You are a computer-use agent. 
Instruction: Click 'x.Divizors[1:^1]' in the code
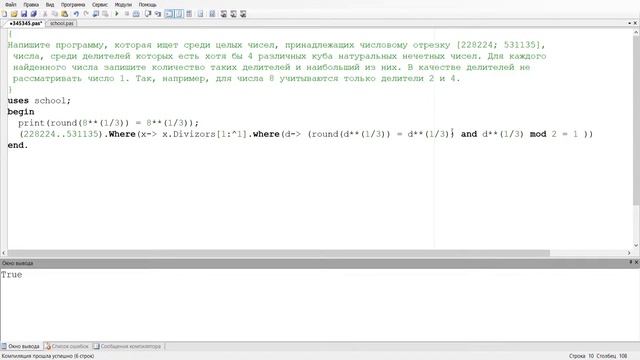coord(205,134)
